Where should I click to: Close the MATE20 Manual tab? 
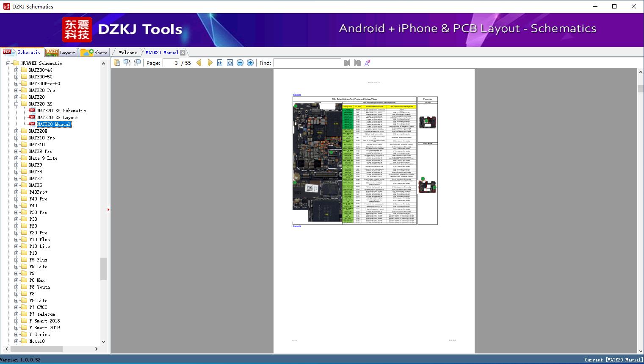[x=182, y=53]
